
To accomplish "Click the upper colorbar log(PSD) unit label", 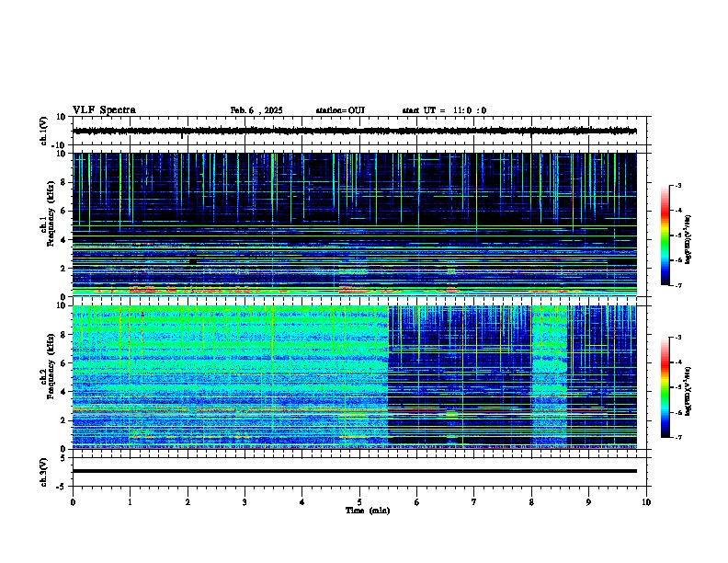I will (688, 240).
